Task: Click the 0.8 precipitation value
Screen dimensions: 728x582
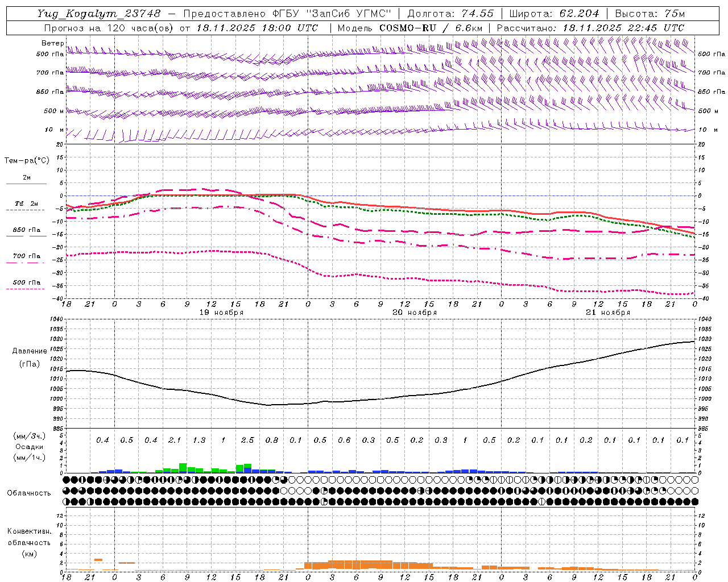Action: click(272, 440)
